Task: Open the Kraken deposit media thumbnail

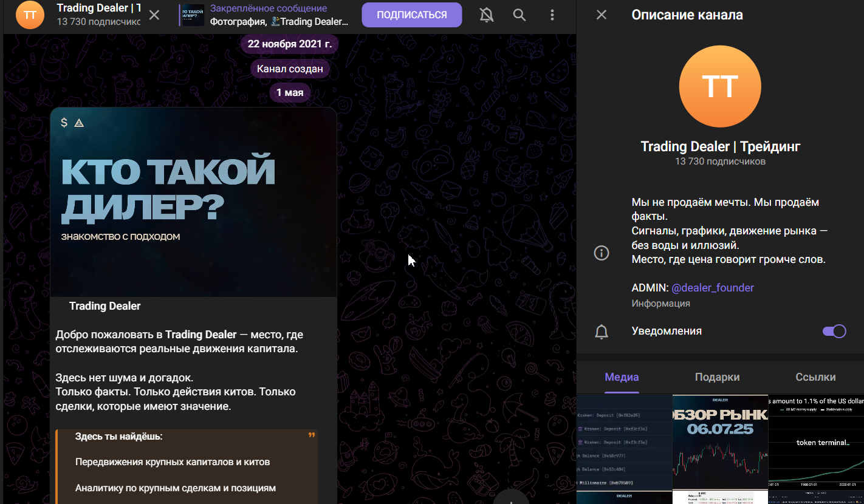Action: click(624, 441)
